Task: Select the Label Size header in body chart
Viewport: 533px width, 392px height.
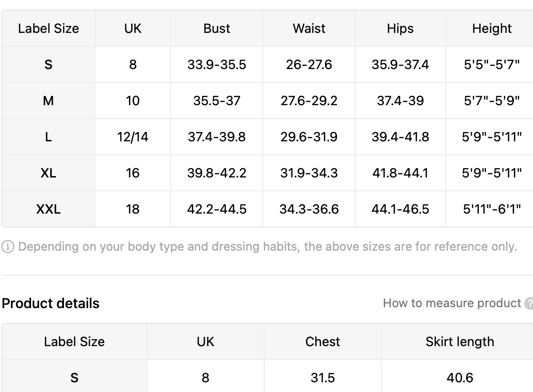Action: 48,29
